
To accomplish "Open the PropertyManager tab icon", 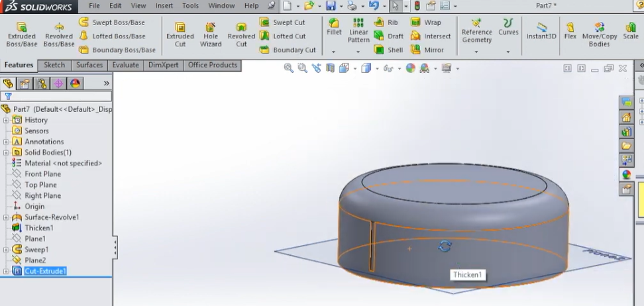I will (25, 83).
